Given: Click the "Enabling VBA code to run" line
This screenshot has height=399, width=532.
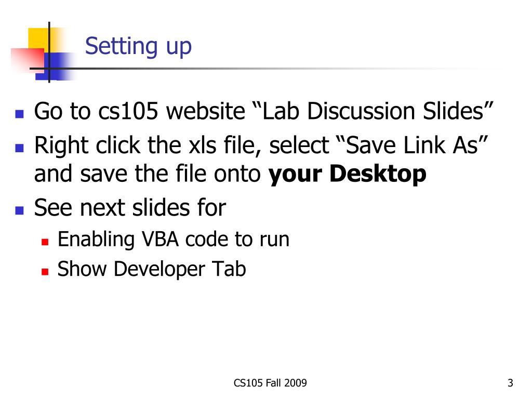Looking at the screenshot, I should click(174, 239).
